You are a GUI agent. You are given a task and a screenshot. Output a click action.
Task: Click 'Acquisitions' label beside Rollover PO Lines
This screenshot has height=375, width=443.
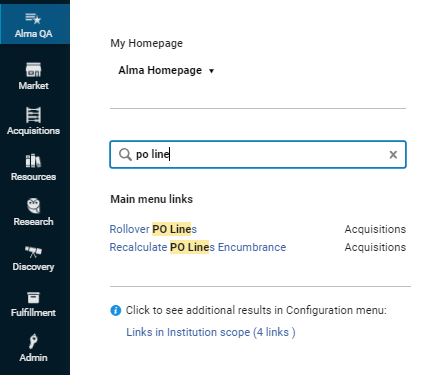tap(375, 229)
